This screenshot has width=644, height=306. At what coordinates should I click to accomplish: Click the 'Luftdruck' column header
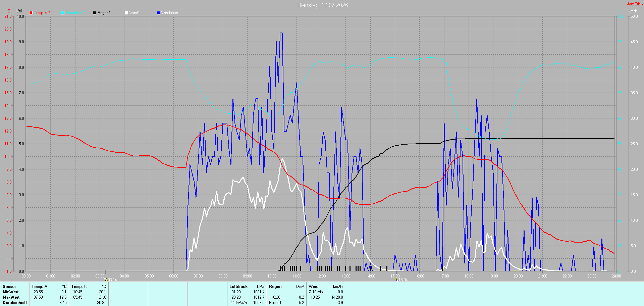(238, 287)
